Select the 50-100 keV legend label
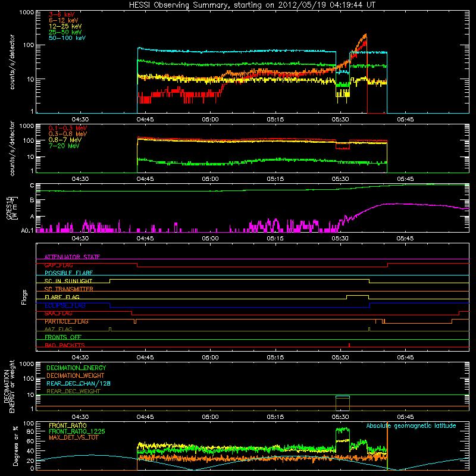Image resolution: width=476 pixels, height=476 pixels. (x=67, y=38)
